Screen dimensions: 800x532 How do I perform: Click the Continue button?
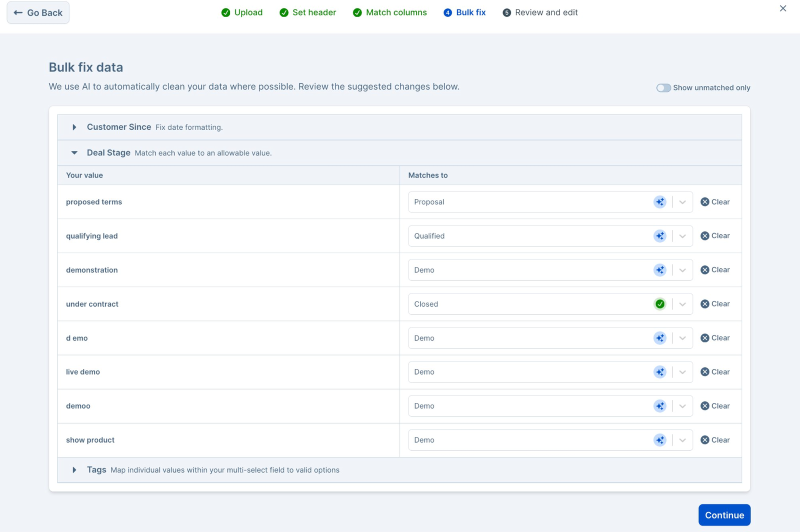(x=724, y=515)
